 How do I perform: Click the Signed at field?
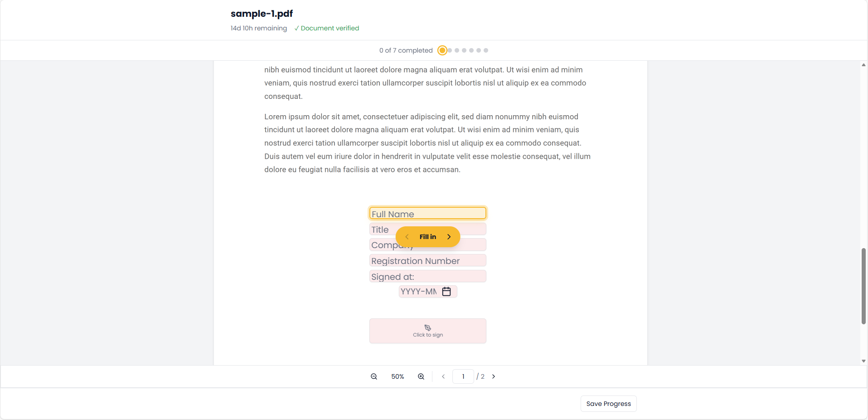427,276
